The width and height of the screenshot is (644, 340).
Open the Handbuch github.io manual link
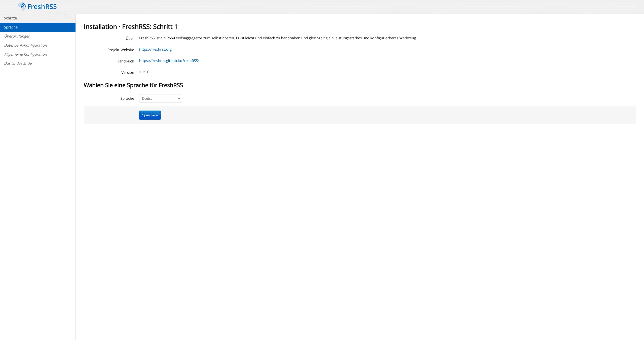169,61
